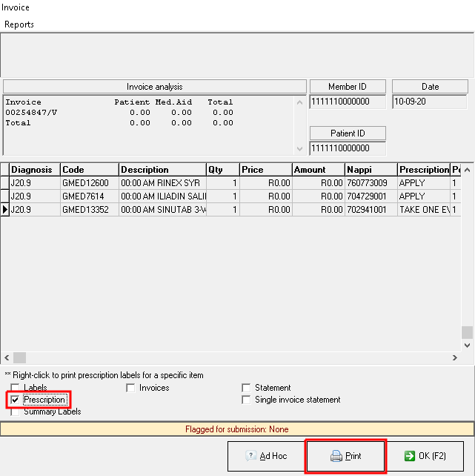Open the Reports menu
The height and width of the screenshot is (476, 475).
tap(19, 24)
